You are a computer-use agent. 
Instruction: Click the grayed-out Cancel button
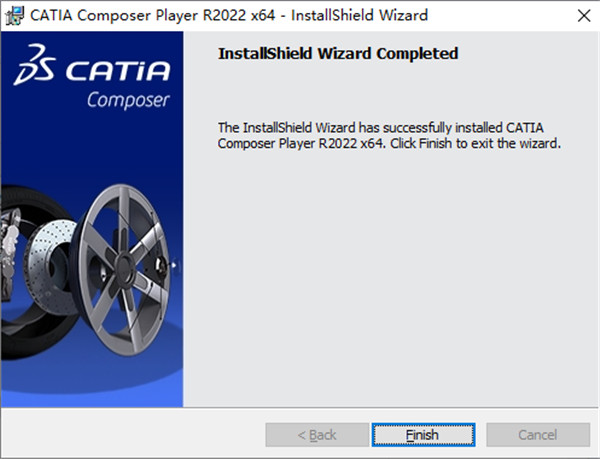[x=537, y=435]
